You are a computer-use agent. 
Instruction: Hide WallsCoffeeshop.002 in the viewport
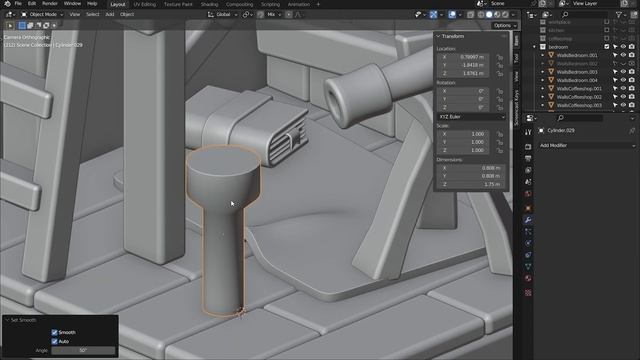623,97
